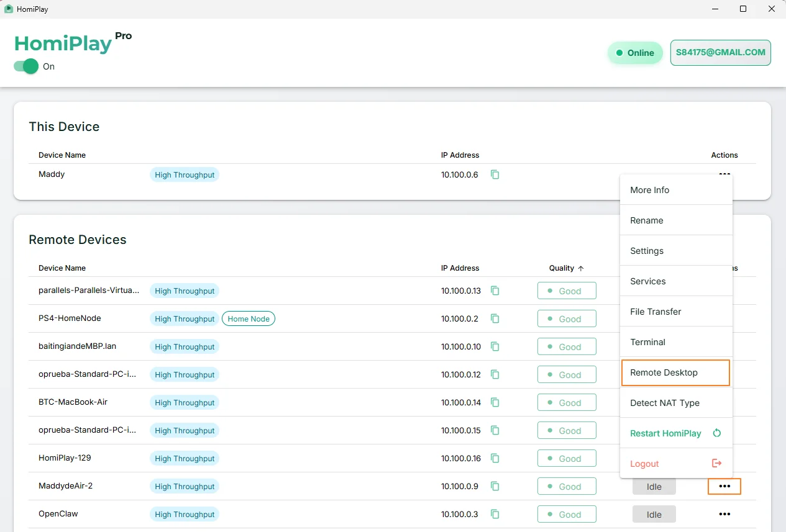
Task: Copy IP address 10.100.0.15
Action: point(495,430)
